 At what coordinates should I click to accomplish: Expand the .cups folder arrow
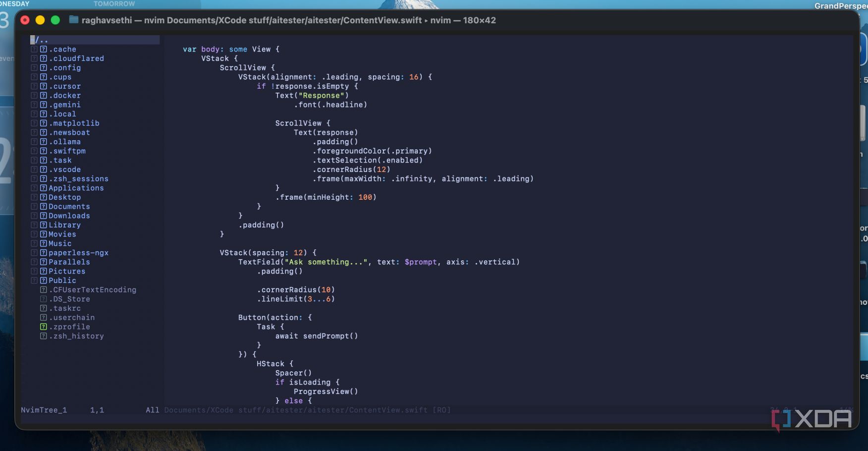coord(34,77)
